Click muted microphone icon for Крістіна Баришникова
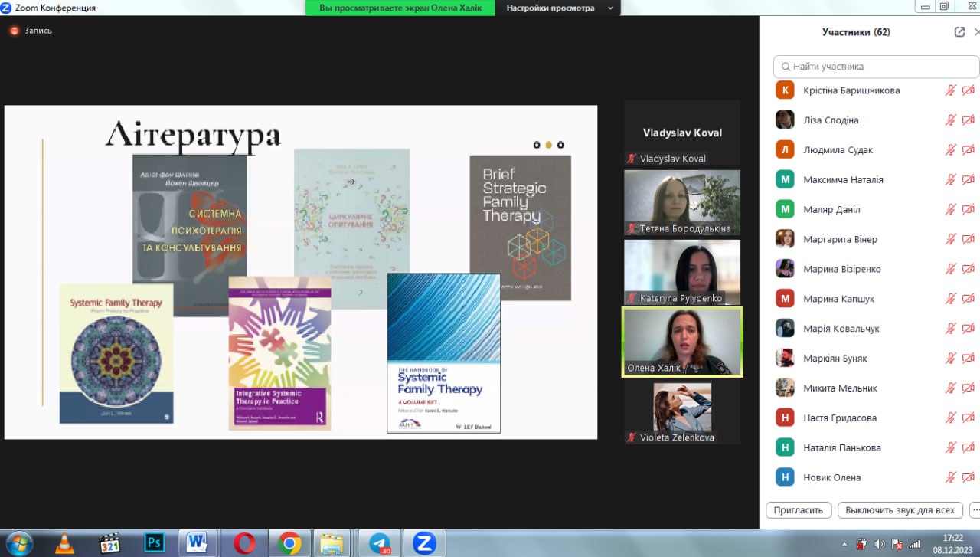 (x=950, y=90)
